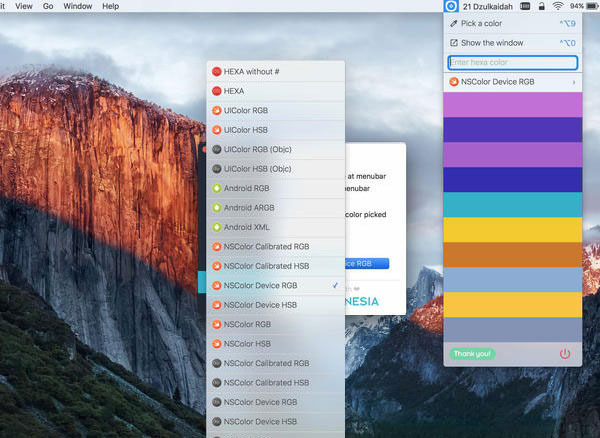
Task: Open the Help menu
Action: click(x=111, y=6)
